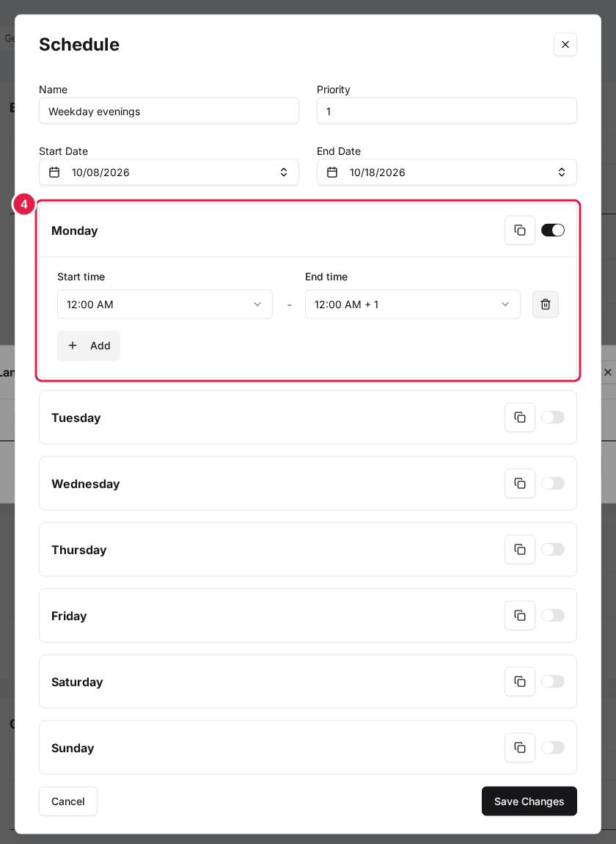Copy Saturday's schedule using its copy icon
Image resolution: width=616 pixels, height=844 pixels.
coord(520,682)
